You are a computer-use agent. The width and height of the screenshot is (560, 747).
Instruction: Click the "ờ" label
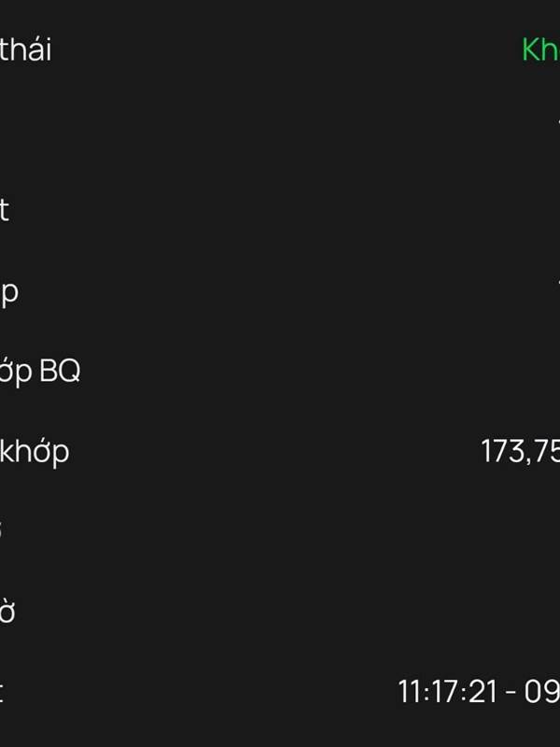[x=7, y=613]
